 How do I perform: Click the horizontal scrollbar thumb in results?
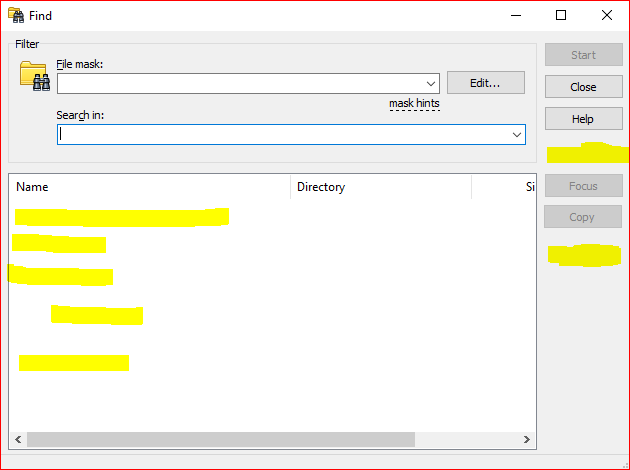[220, 440]
